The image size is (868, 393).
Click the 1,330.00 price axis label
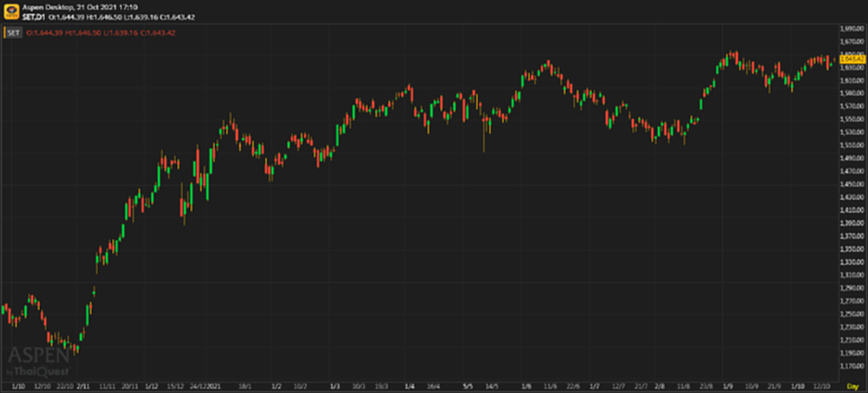[x=852, y=262]
